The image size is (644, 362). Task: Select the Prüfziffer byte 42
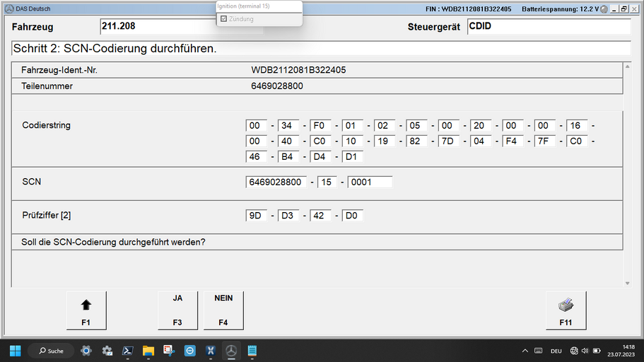pos(320,216)
